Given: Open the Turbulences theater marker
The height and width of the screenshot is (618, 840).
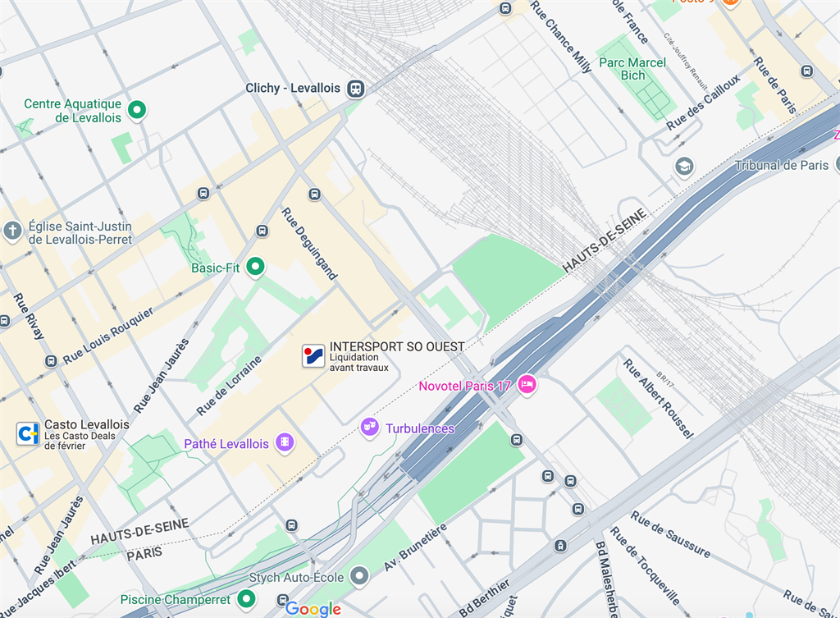Looking at the screenshot, I should pos(370,428).
